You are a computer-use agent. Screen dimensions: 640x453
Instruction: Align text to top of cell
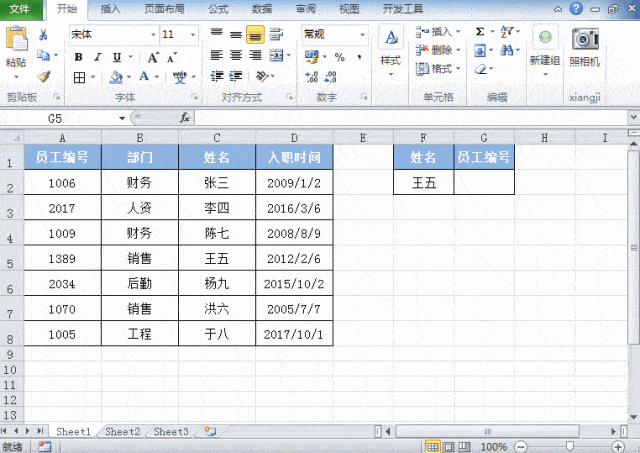(x=216, y=34)
